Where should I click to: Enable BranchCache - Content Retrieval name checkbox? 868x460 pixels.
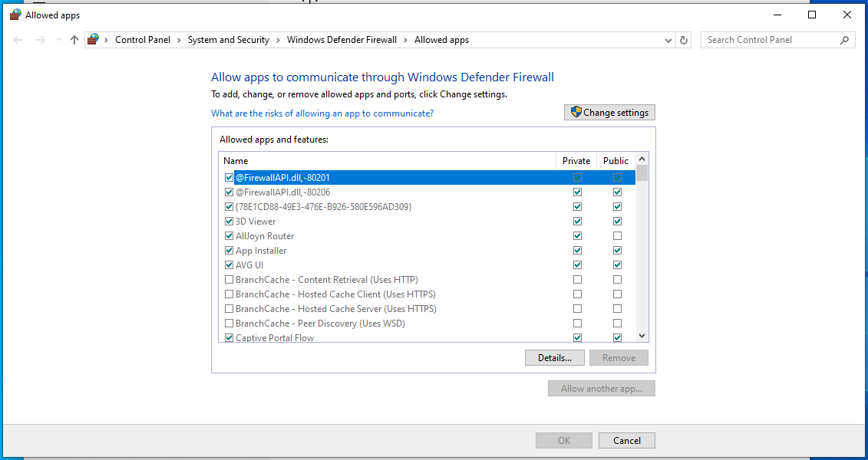tap(229, 280)
